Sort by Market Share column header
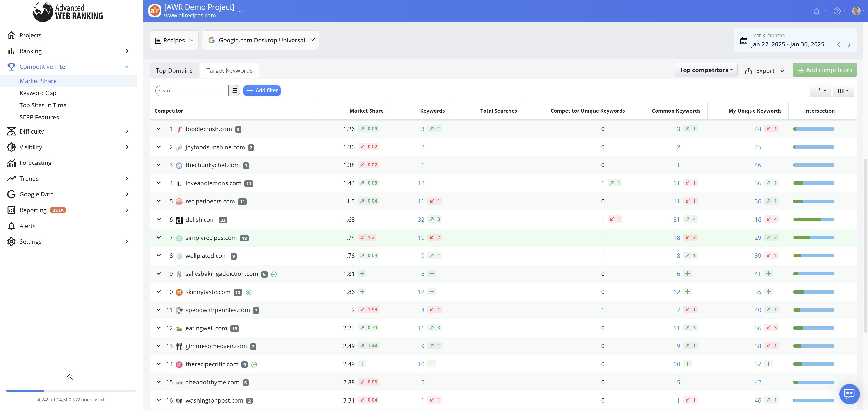The width and height of the screenshot is (868, 410). 366,111
